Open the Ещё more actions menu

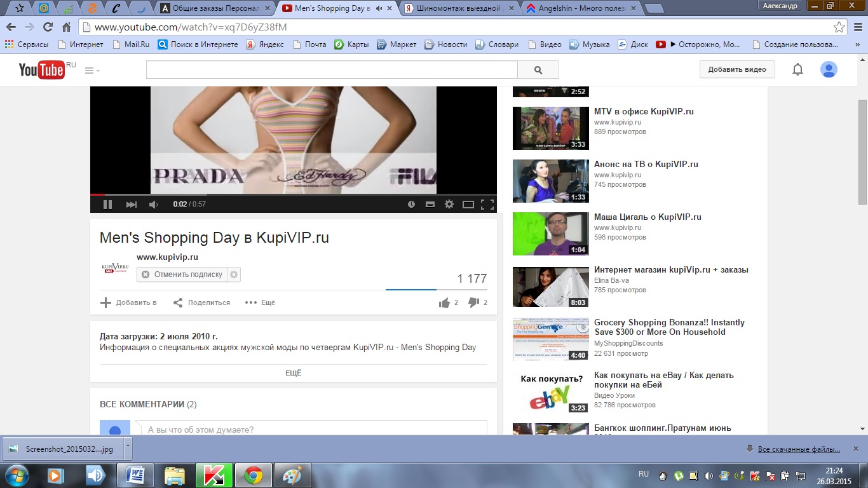pyautogui.click(x=261, y=302)
